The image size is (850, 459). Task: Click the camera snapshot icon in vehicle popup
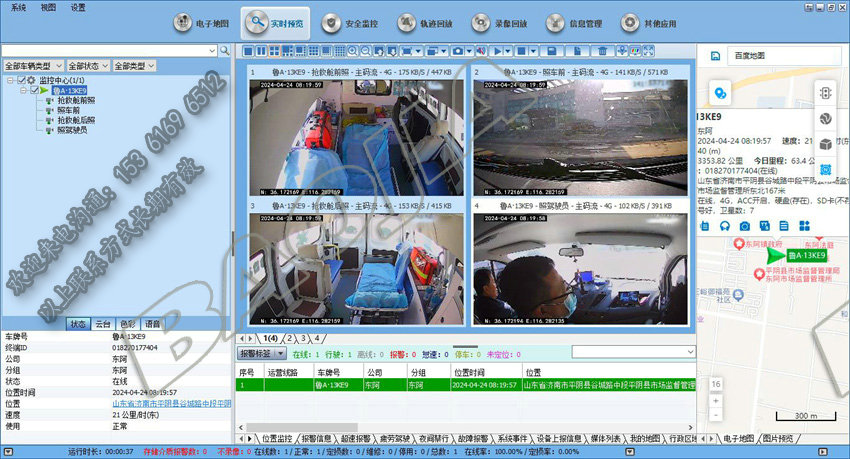coord(744,227)
